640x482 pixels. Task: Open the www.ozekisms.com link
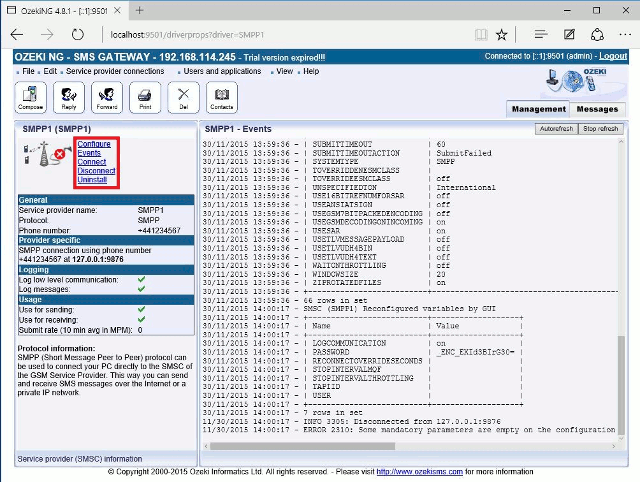(420, 472)
